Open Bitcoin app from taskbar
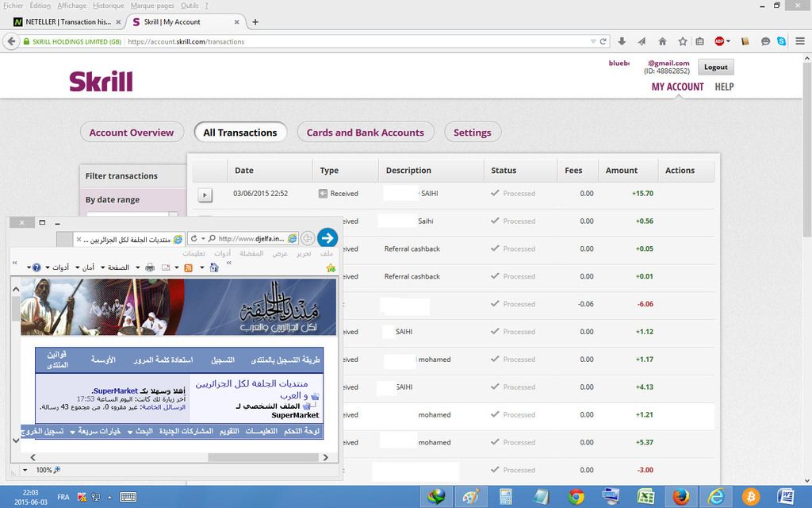 750,497
